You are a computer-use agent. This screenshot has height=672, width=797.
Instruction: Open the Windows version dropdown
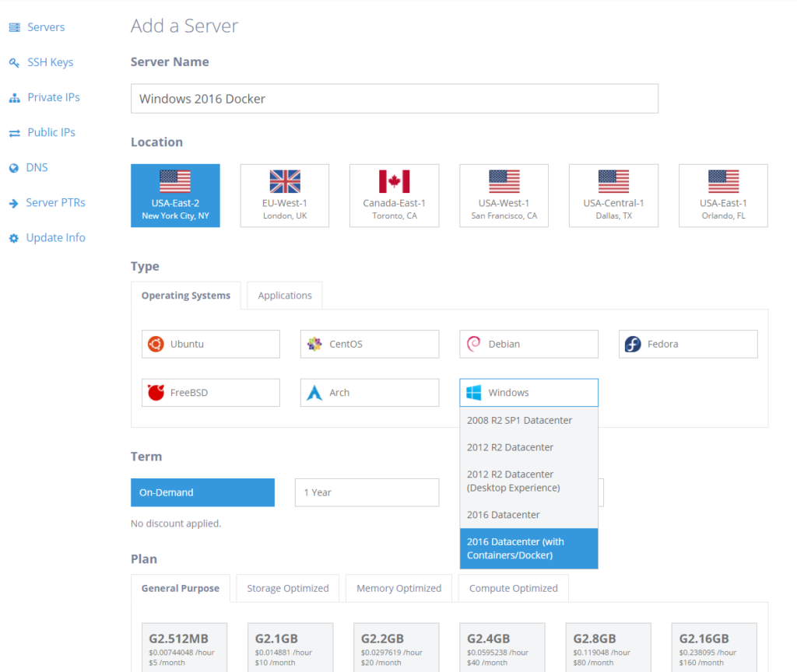click(528, 392)
